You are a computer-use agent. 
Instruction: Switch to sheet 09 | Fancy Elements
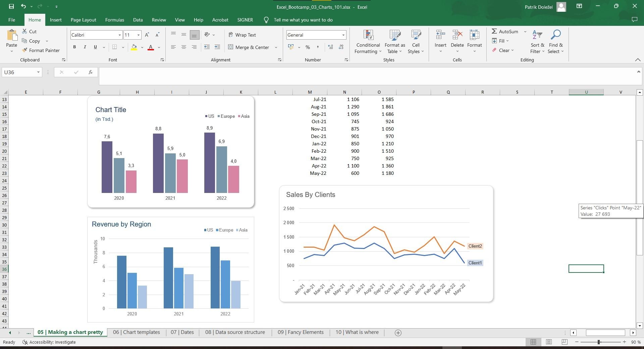click(x=301, y=332)
